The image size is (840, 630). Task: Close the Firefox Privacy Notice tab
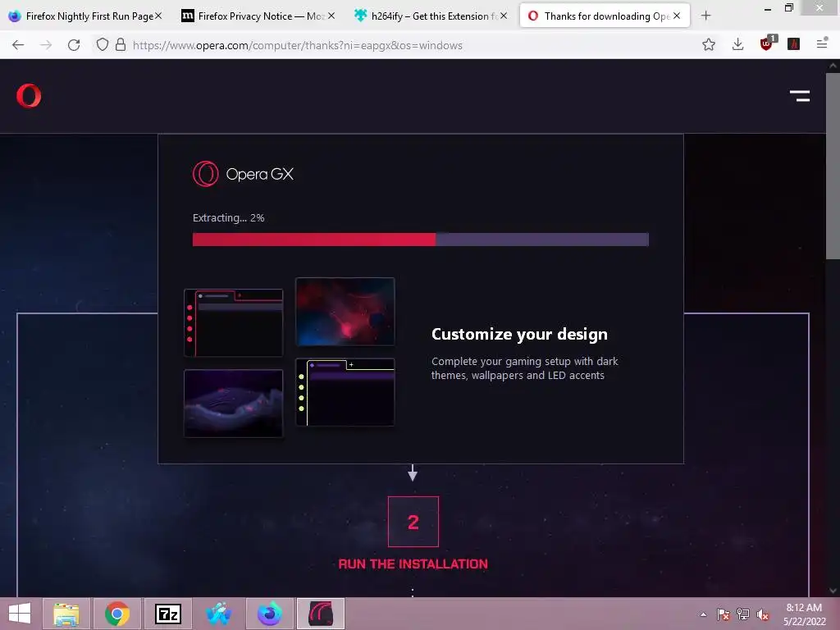coord(331,16)
